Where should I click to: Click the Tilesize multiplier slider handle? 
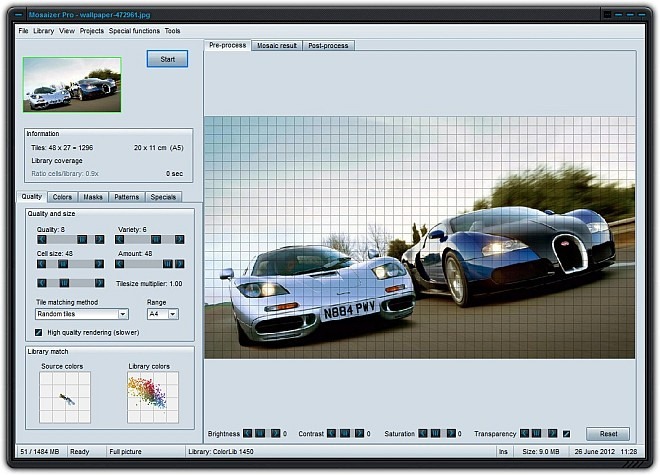click(x=64, y=283)
